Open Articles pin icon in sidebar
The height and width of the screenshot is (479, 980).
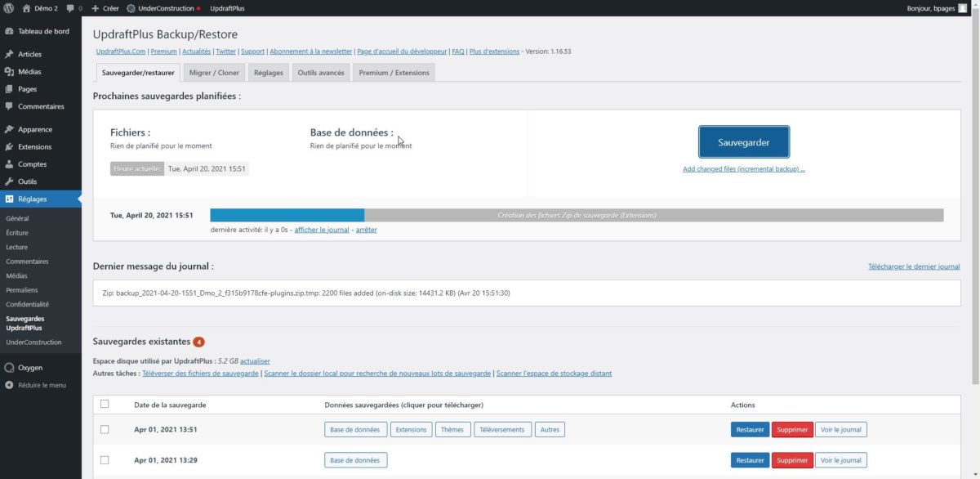9,54
